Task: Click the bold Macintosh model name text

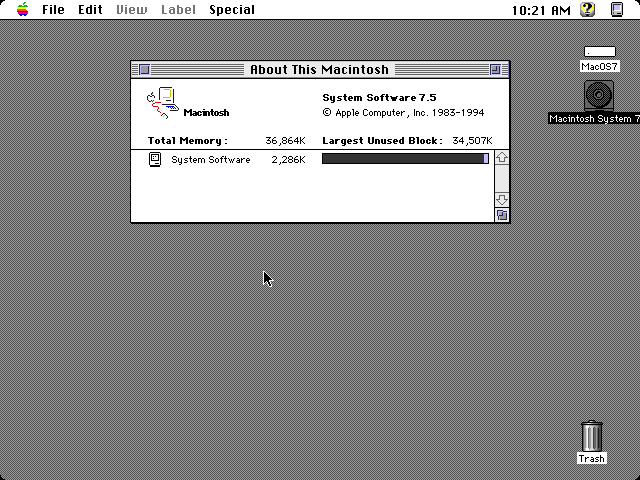Action: pos(206,113)
